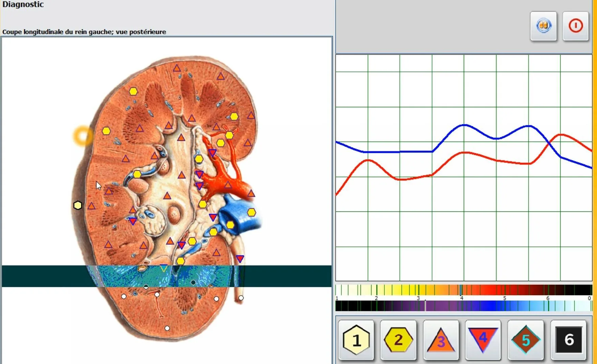Image resolution: width=597 pixels, height=364 pixels.
Task: Select the yellow hexagon level 2 button
Action: click(398, 340)
